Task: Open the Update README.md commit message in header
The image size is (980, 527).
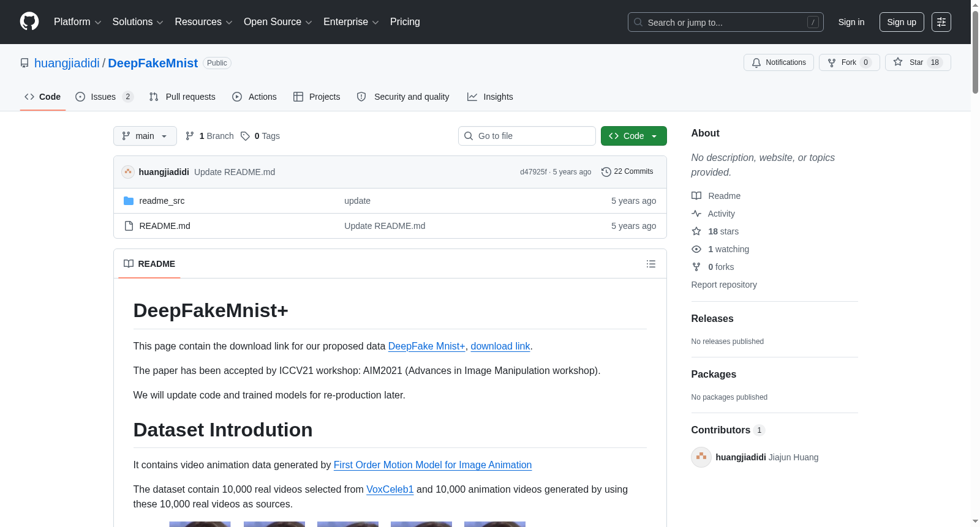Action: 235,172
